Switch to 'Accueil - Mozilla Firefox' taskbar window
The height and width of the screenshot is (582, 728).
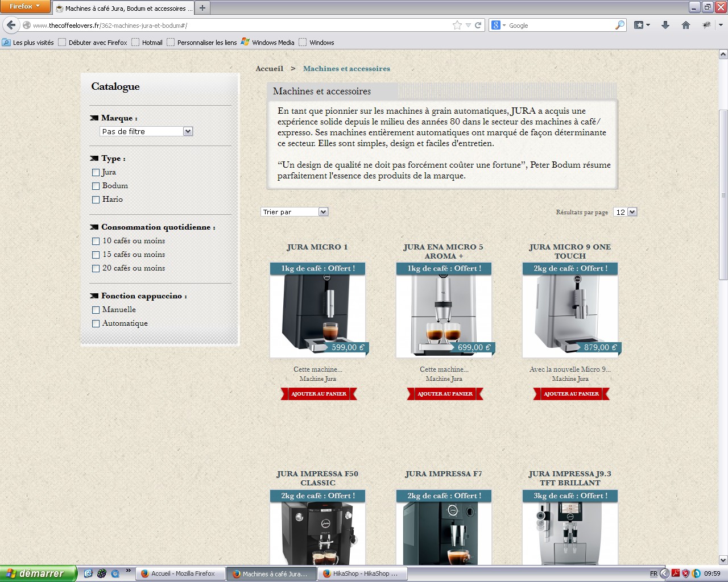[x=180, y=573]
